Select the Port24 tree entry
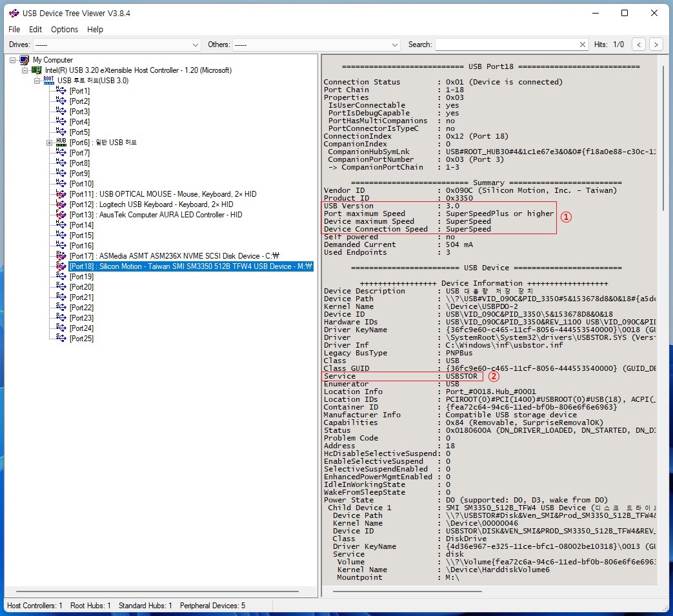 pyautogui.click(x=81, y=328)
